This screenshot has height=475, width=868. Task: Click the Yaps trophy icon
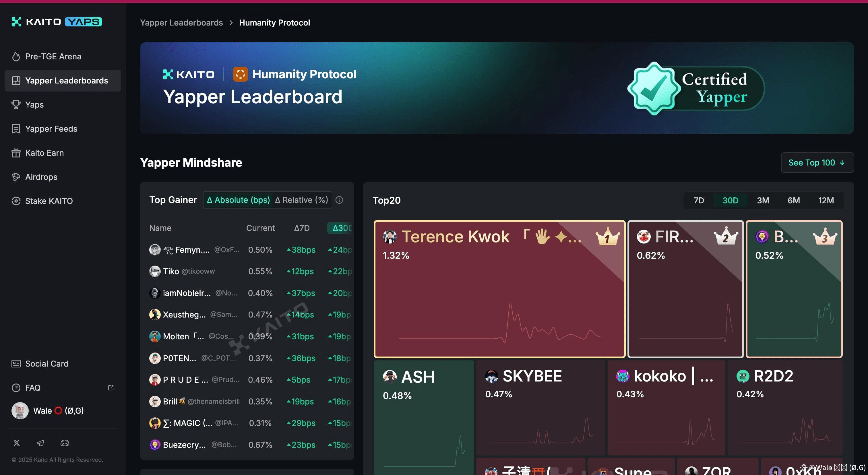click(x=16, y=105)
